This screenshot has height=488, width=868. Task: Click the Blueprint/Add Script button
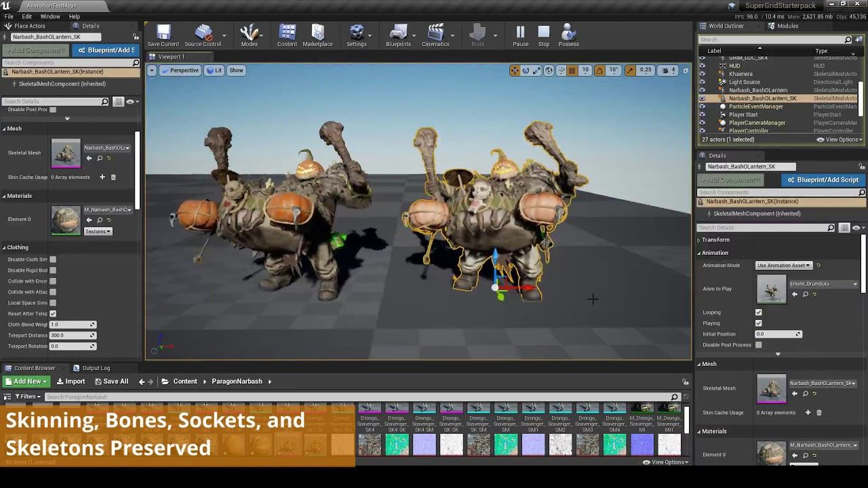[x=823, y=180]
